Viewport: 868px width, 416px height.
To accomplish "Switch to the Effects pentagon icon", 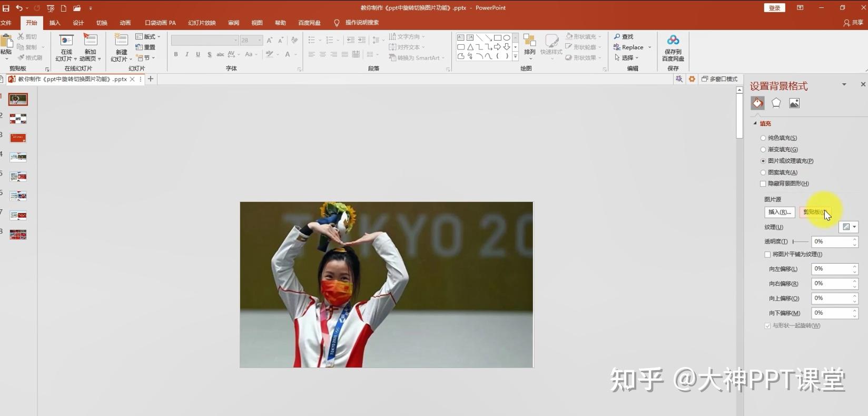I will click(776, 103).
